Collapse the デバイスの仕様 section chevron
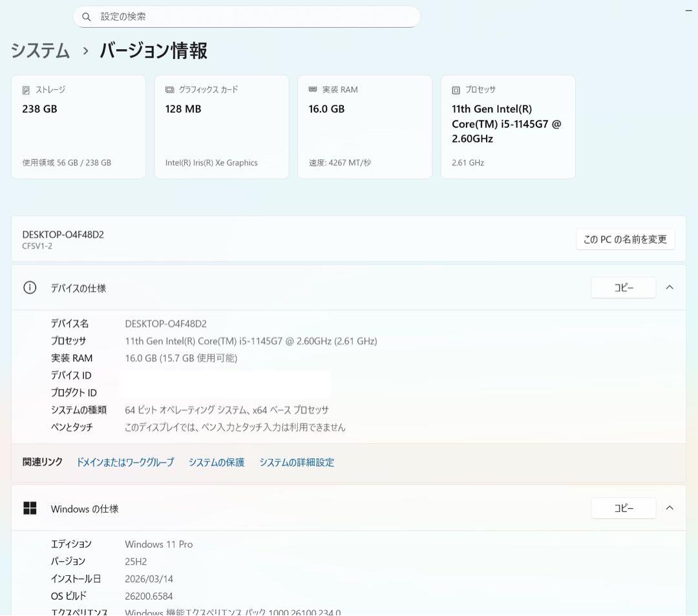Image resolution: width=698 pixels, height=616 pixels. pyautogui.click(x=670, y=288)
